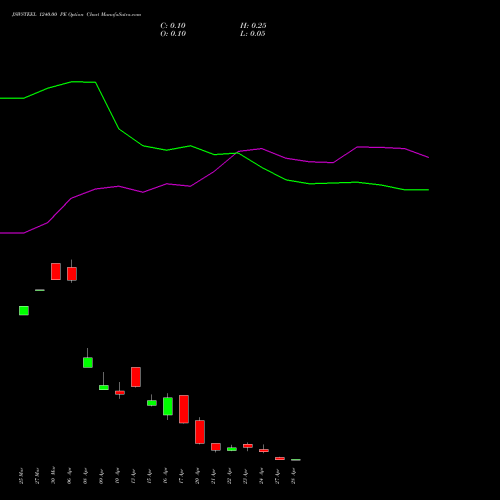The width and height of the screenshot is (500, 500).
Task: Click the green indicator line at its peak
Action: [73, 81]
